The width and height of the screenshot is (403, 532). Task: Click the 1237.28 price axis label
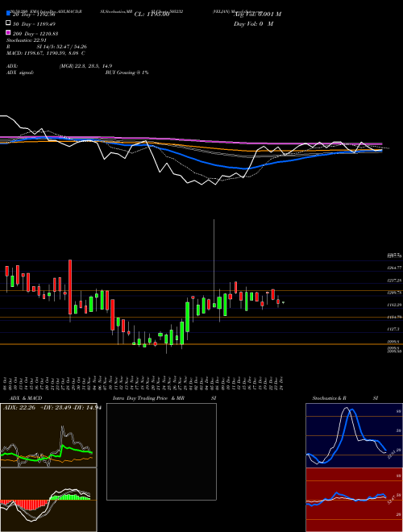395,281
